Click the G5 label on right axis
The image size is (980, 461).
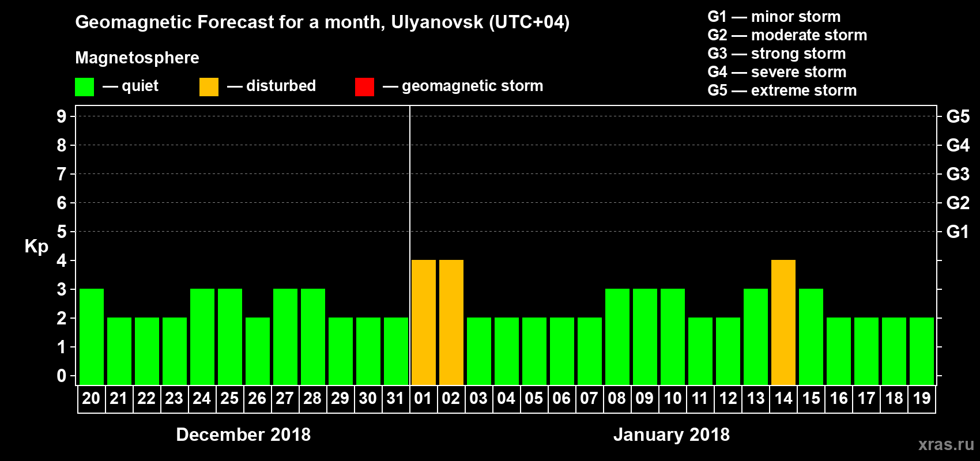pos(958,116)
